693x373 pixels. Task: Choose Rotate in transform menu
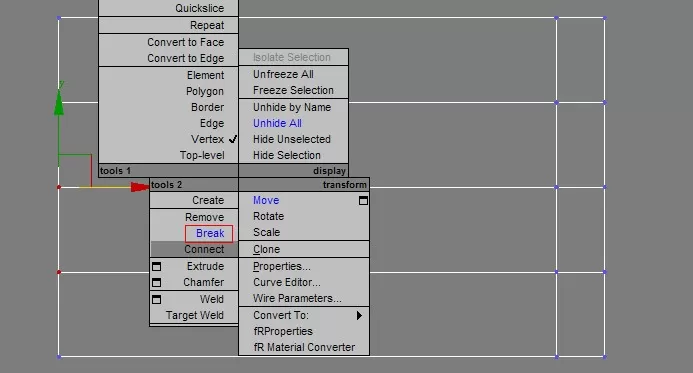[268, 216]
